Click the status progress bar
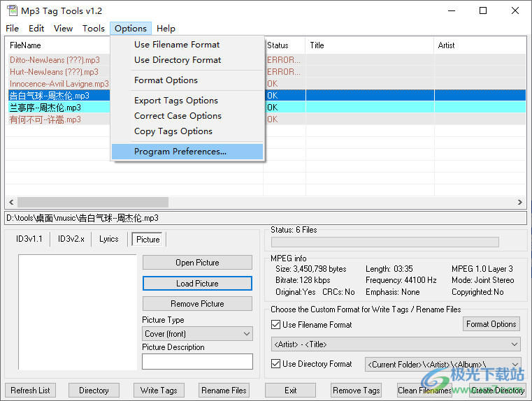This screenshot has height=401, width=532. coord(385,242)
